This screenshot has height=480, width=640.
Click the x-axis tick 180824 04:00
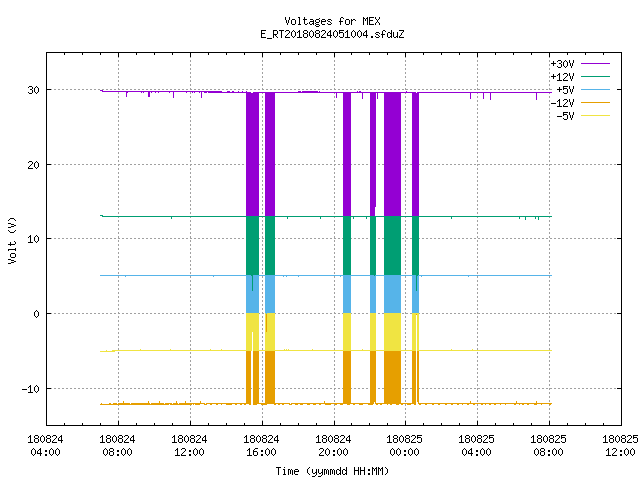[x=45, y=446]
